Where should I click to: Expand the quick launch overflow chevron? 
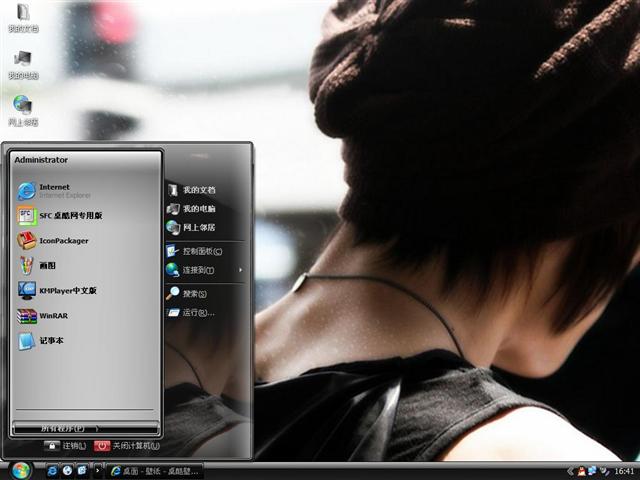[x=98, y=471]
